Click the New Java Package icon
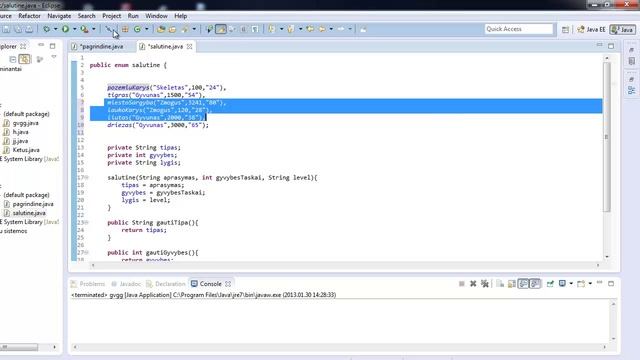640x360 pixels. click(x=125, y=29)
